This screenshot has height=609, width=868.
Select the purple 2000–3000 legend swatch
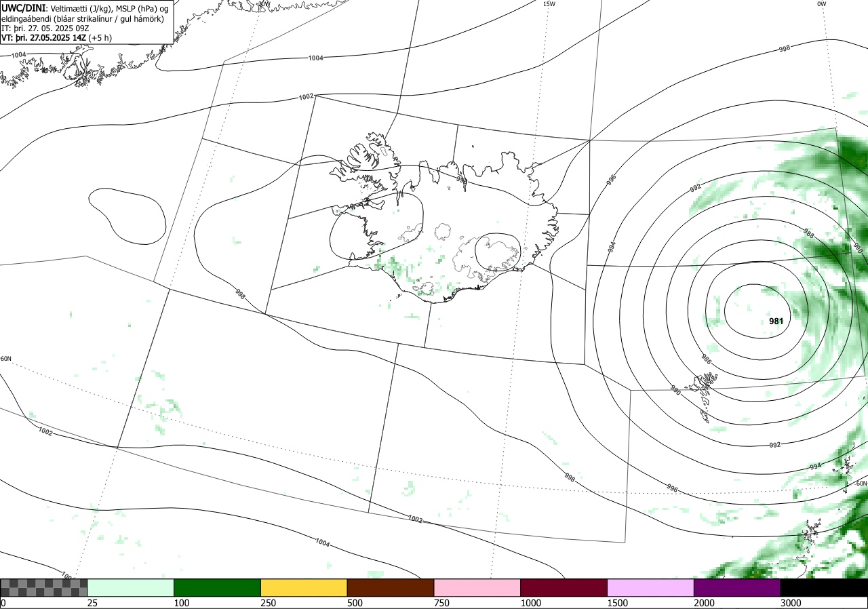(737, 587)
